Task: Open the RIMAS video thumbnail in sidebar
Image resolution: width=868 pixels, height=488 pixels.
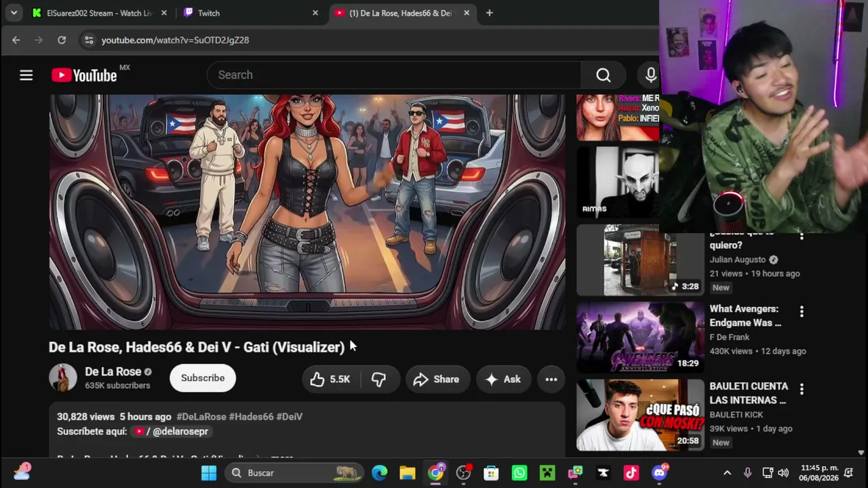Action: [x=617, y=183]
